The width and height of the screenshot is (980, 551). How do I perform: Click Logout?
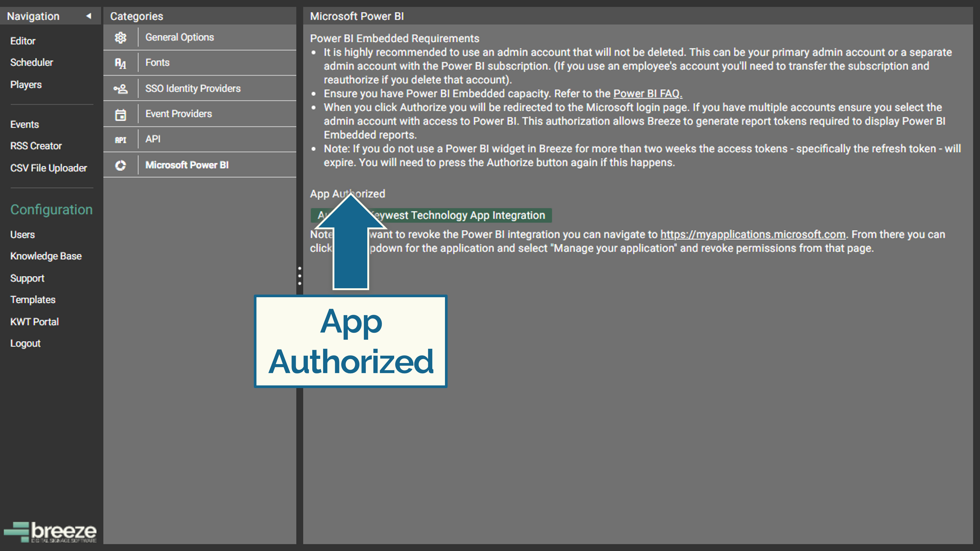point(25,343)
